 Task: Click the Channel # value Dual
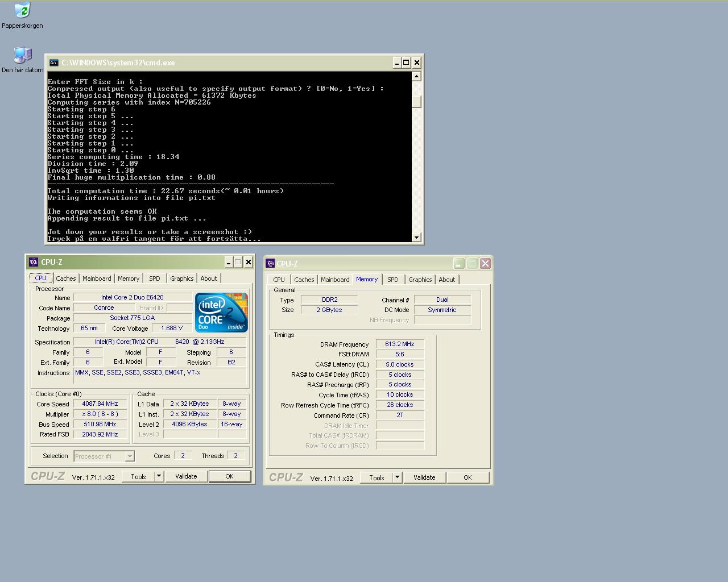pyautogui.click(x=442, y=300)
